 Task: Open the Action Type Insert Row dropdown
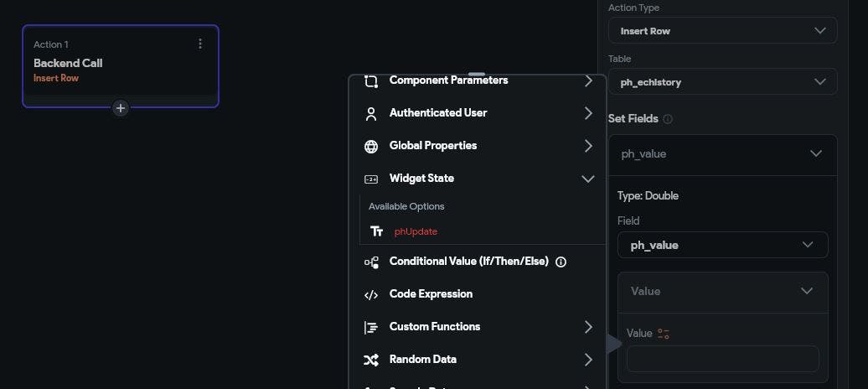click(x=722, y=31)
